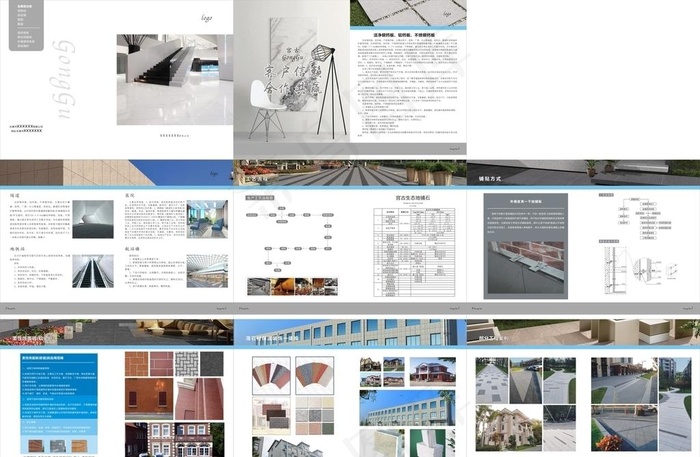The image size is (700, 457).
Task: Open the brick townhouse facade photo
Action: pos(175,439)
